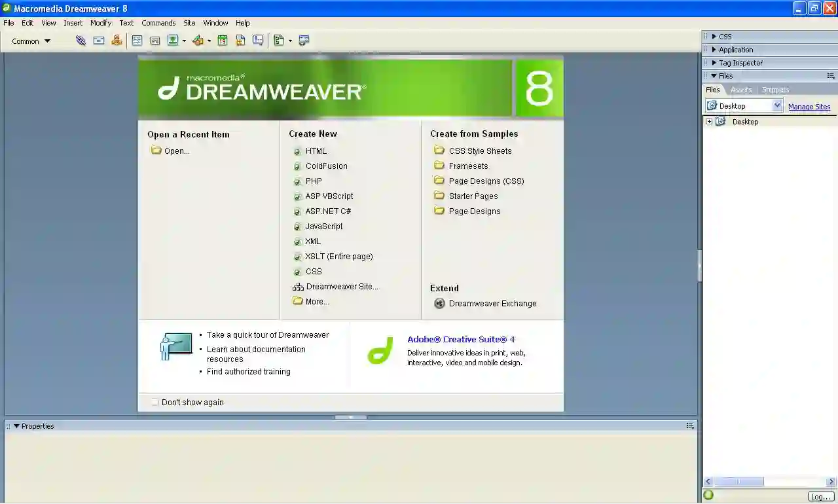Screen dimensions: 838x504
Task: Open the Edit menu
Action: [x=27, y=23]
